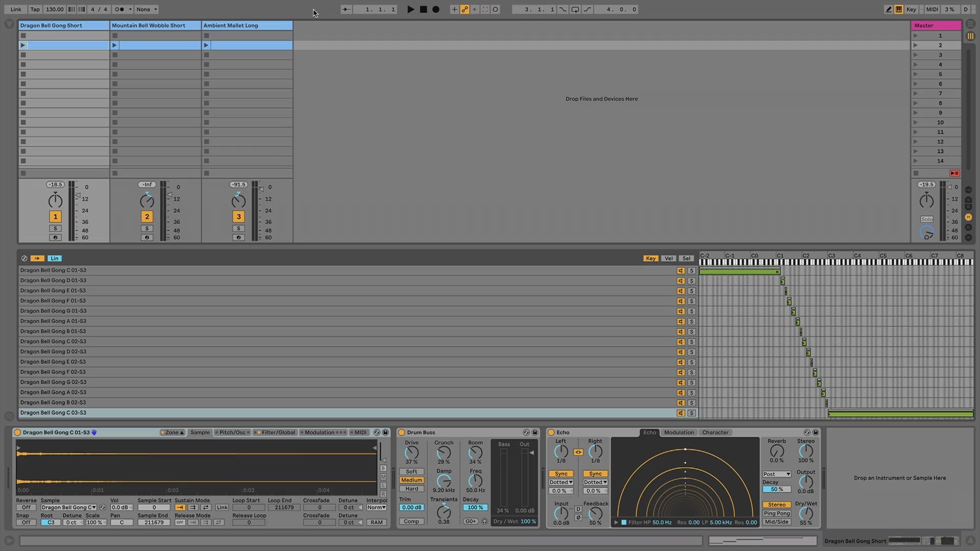Open the Echo Modulation tab
980x551 pixels.
[x=678, y=433]
